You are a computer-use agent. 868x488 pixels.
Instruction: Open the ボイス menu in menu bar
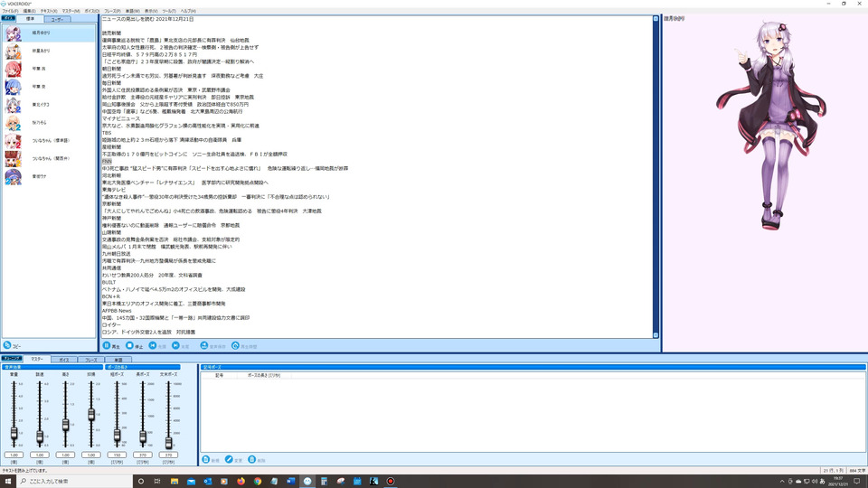(x=92, y=11)
